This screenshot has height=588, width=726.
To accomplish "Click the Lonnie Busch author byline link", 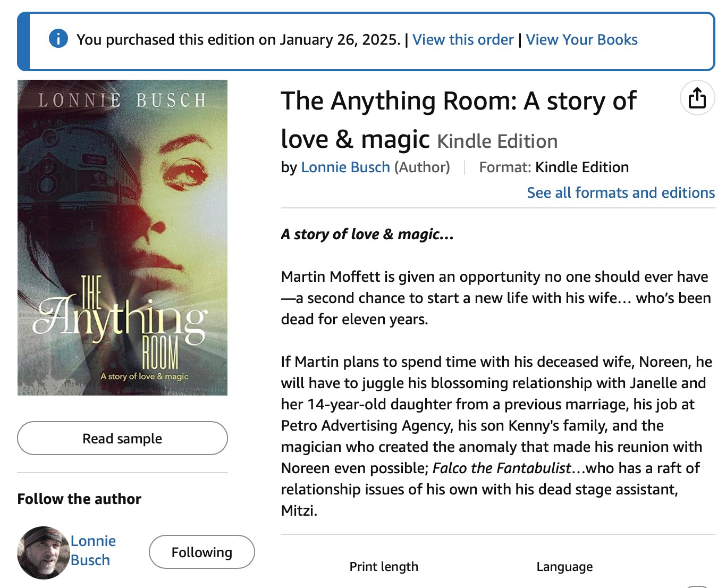I will tap(345, 167).
